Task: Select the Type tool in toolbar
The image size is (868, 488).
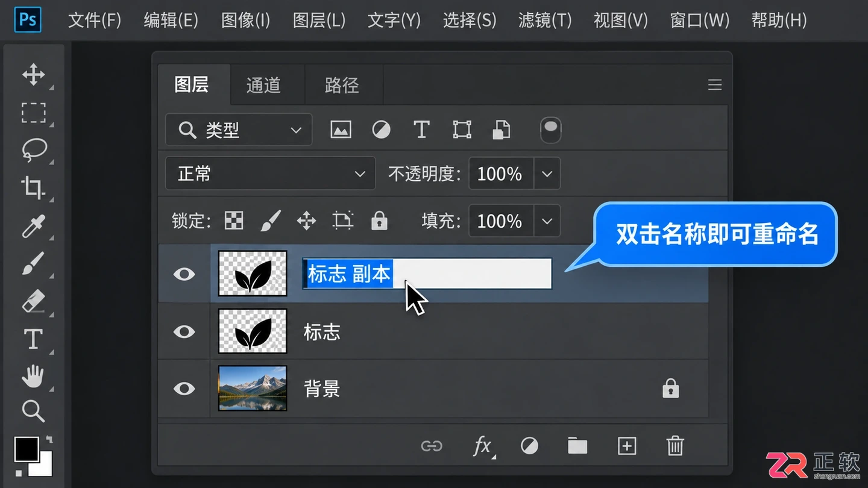Action: 33,339
